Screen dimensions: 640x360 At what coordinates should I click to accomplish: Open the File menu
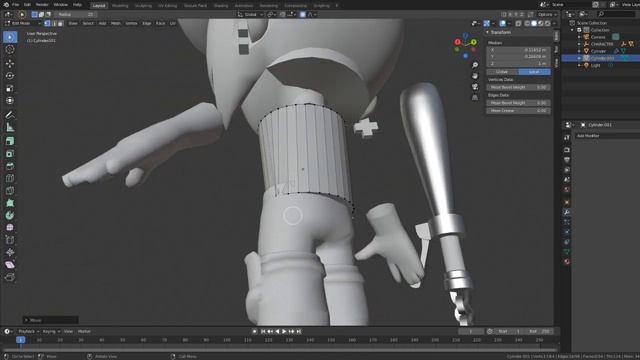coord(16,4)
